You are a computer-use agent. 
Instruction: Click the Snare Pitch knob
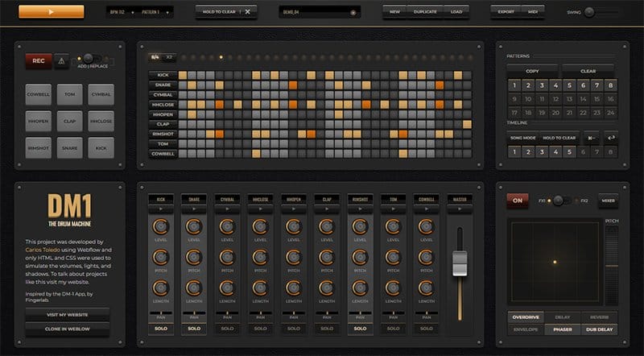(194, 258)
